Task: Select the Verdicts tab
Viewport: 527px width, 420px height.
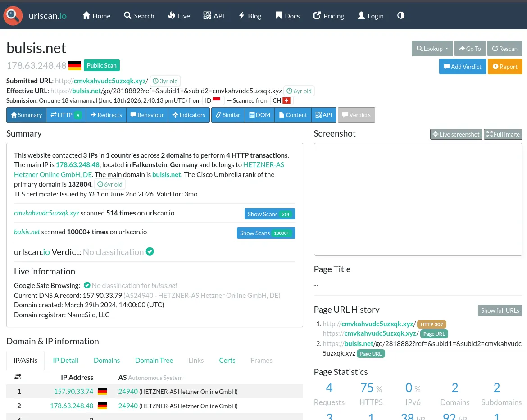Action: [x=356, y=115]
